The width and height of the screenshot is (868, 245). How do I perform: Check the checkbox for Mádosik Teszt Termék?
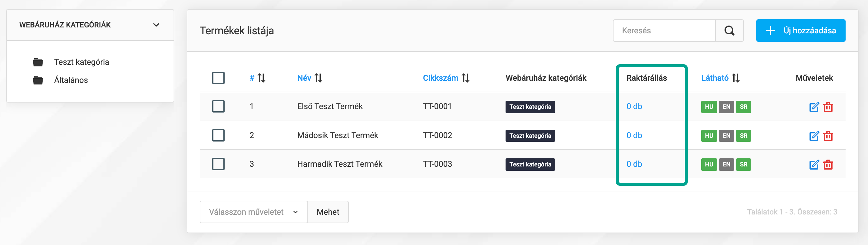click(218, 135)
